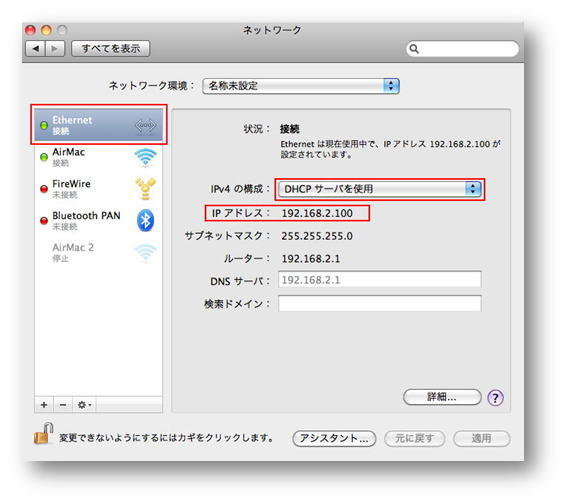Select the inactive AirMac 2 service

click(99, 252)
